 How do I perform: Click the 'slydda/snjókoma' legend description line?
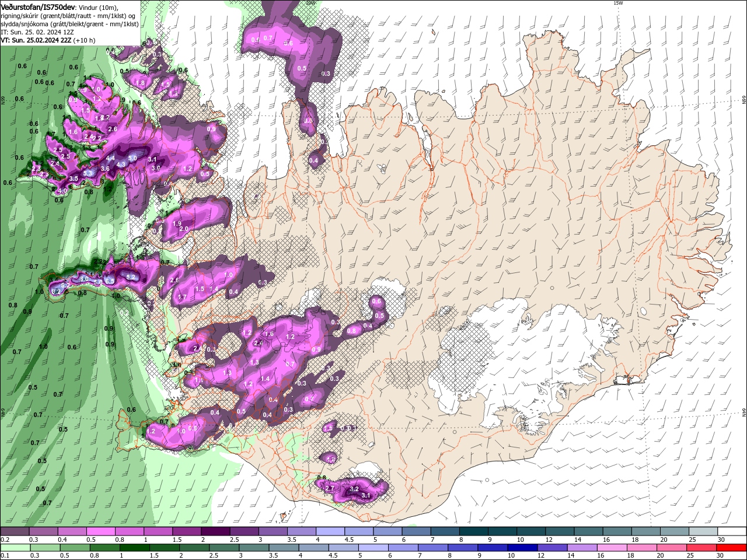(69, 24)
